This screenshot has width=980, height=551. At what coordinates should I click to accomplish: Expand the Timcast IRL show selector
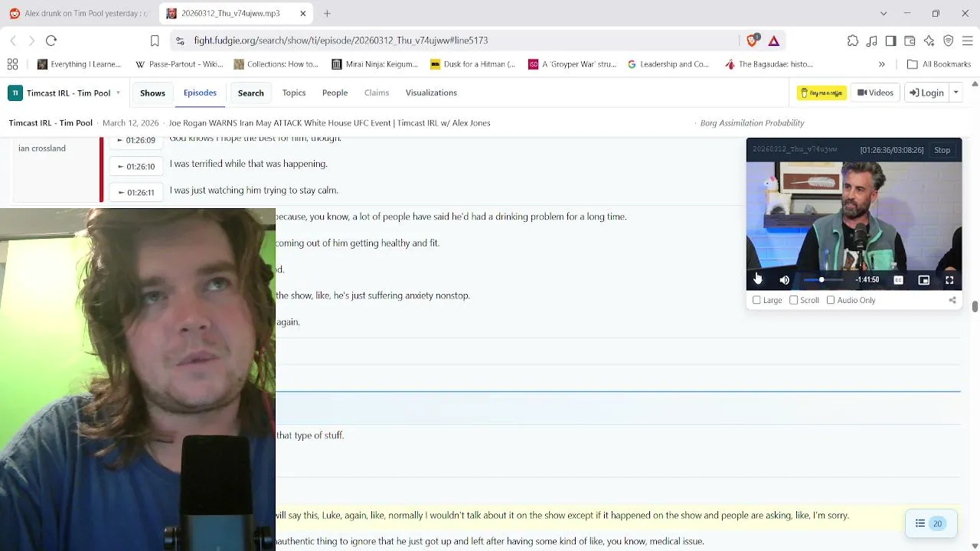65,93
